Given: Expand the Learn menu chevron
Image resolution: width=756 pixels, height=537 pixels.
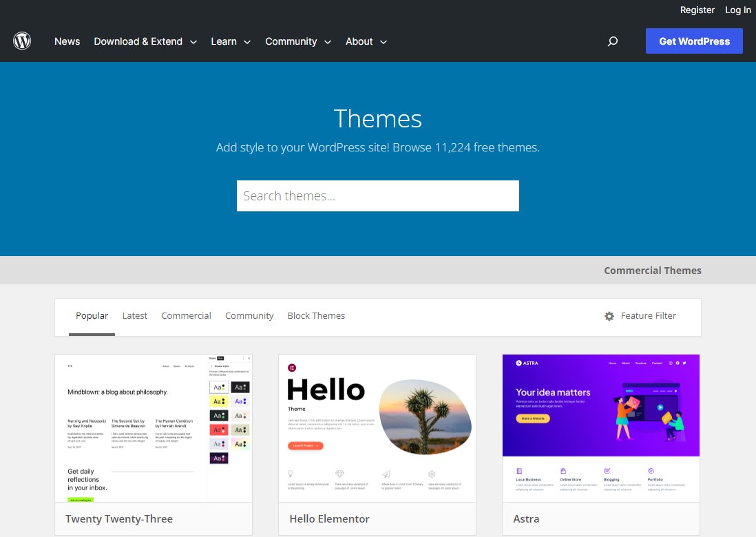Looking at the screenshot, I should click(247, 42).
